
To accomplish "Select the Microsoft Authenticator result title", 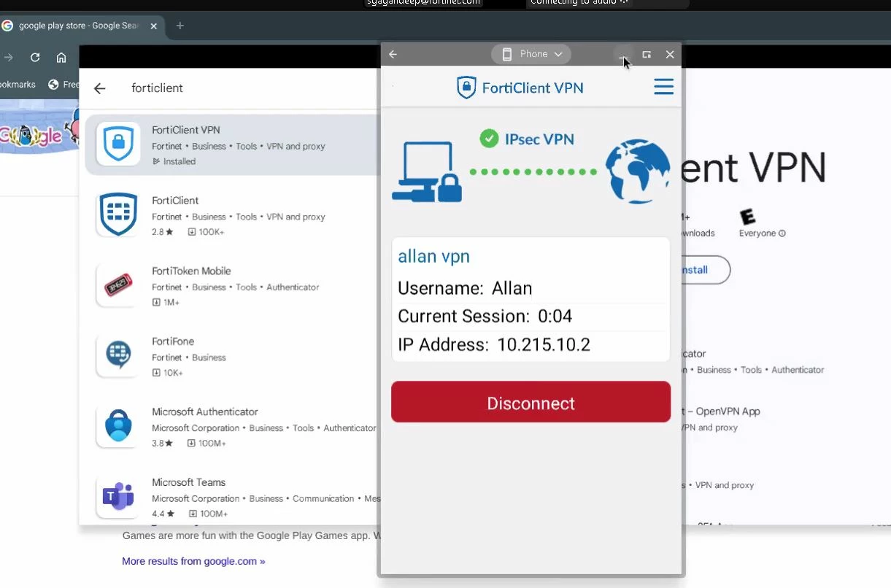I will tap(205, 411).
